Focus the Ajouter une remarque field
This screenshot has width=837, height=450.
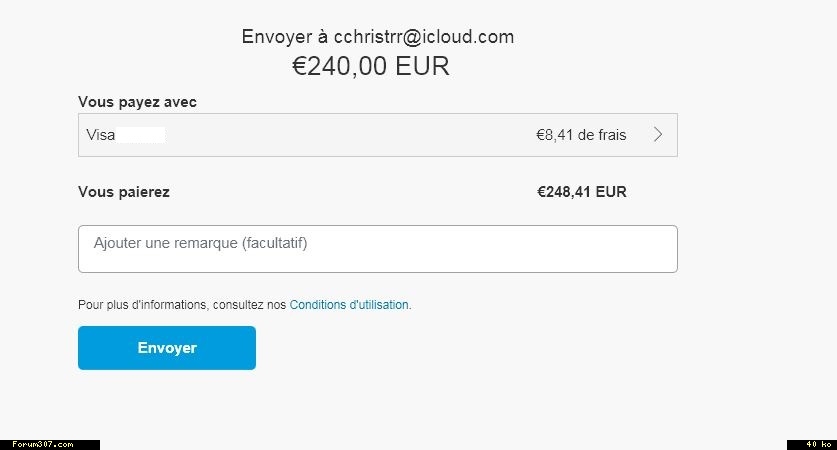point(377,249)
